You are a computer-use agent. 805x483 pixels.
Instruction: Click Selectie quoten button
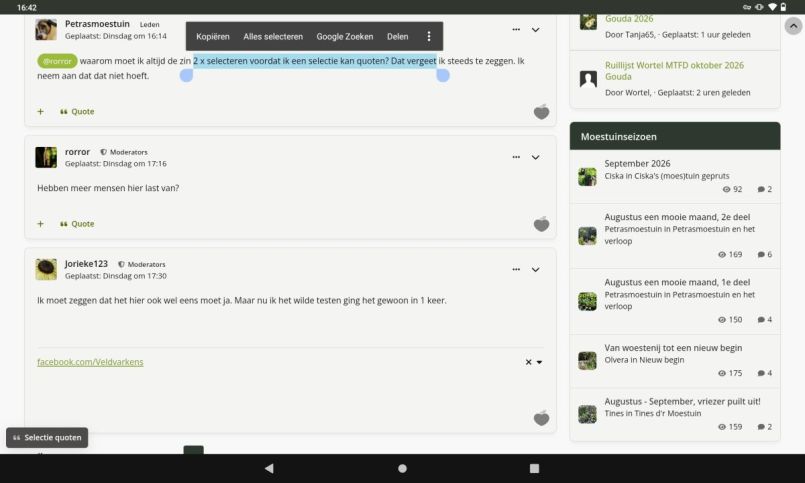coord(47,437)
